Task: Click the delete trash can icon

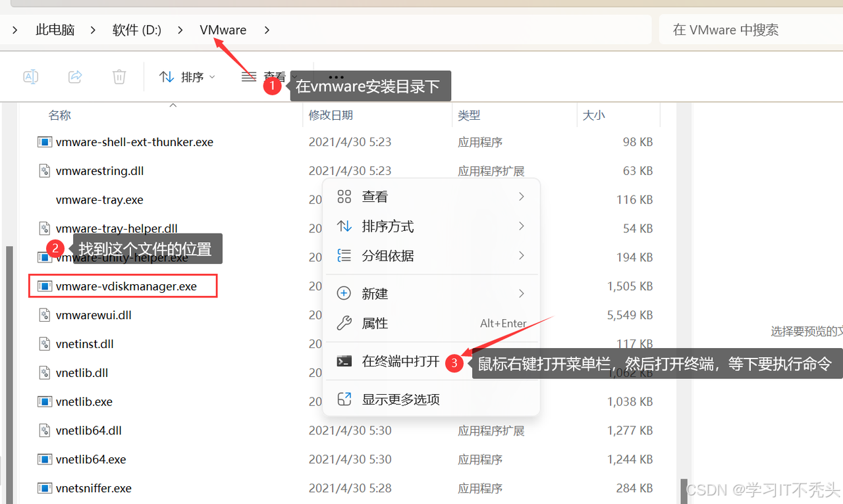Action: 119,77
